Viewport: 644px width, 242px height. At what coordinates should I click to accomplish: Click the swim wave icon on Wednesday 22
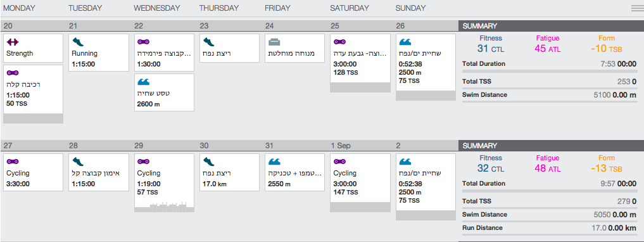143,82
